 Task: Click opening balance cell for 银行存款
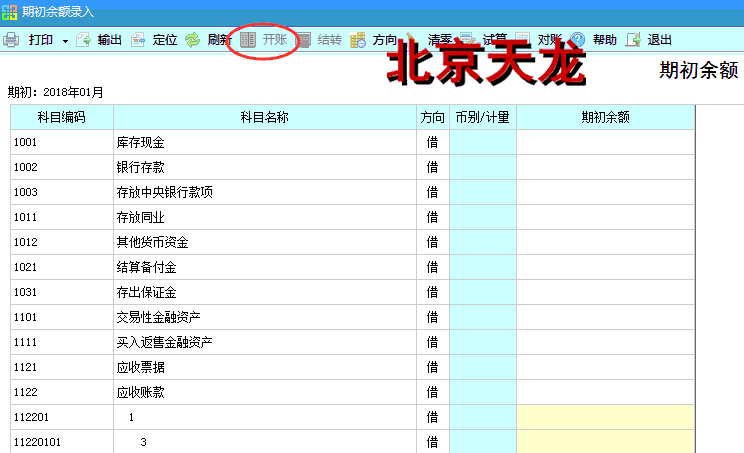(x=605, y=167)
